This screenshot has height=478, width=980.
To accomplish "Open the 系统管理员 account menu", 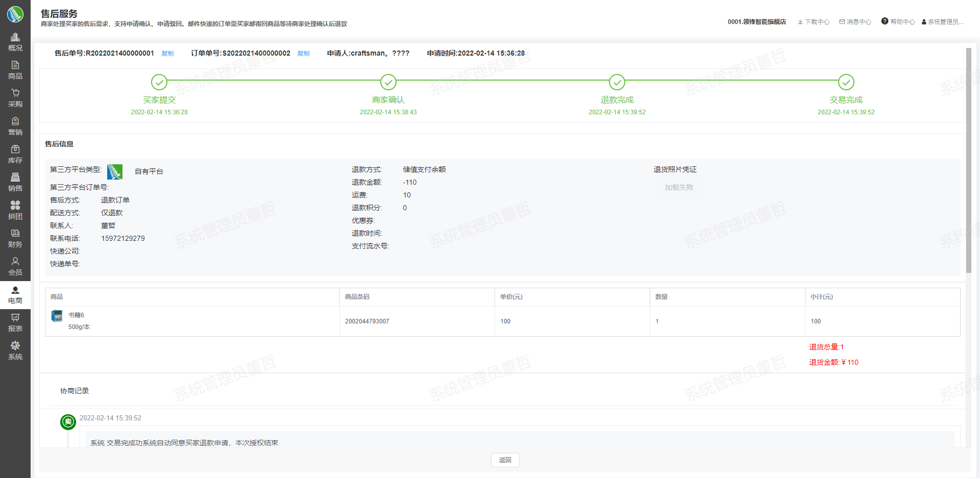I will coord(946,22).
